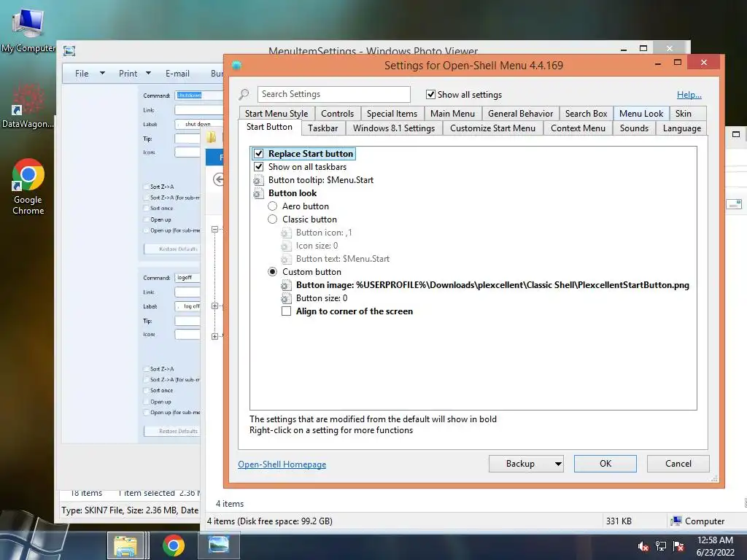Viewport: 747px width, 560px height.
Task: Select the Button image path setting
Action: pyautogui.click(x=492, y=285)
